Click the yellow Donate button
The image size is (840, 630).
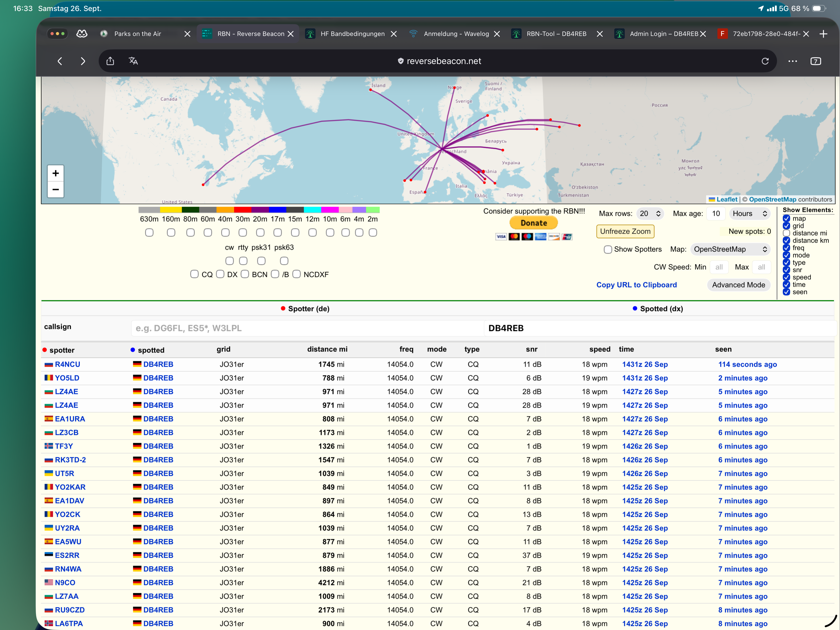(x=534, y=223)
